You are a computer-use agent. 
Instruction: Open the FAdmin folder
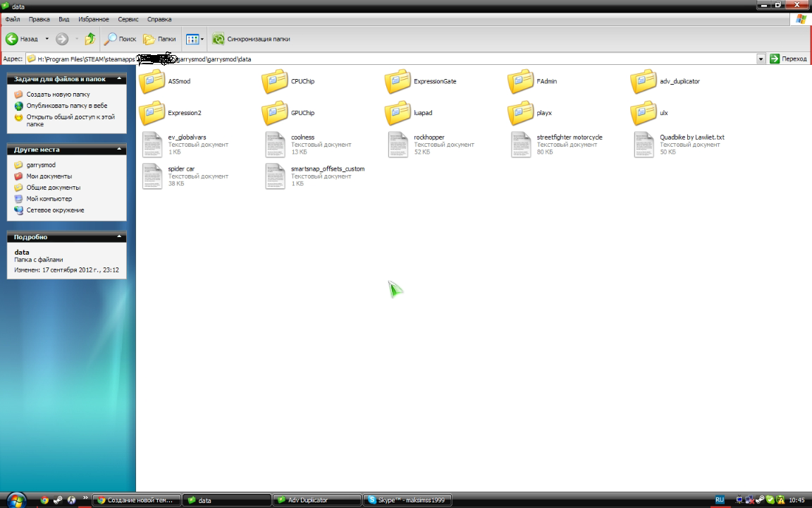point(532,81)
